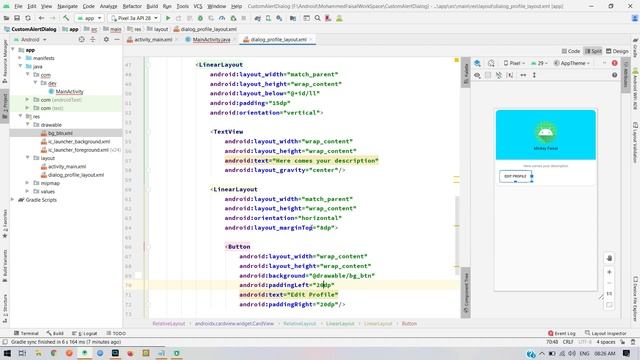Open the Layout Inspector

click(x=605, y=333)
